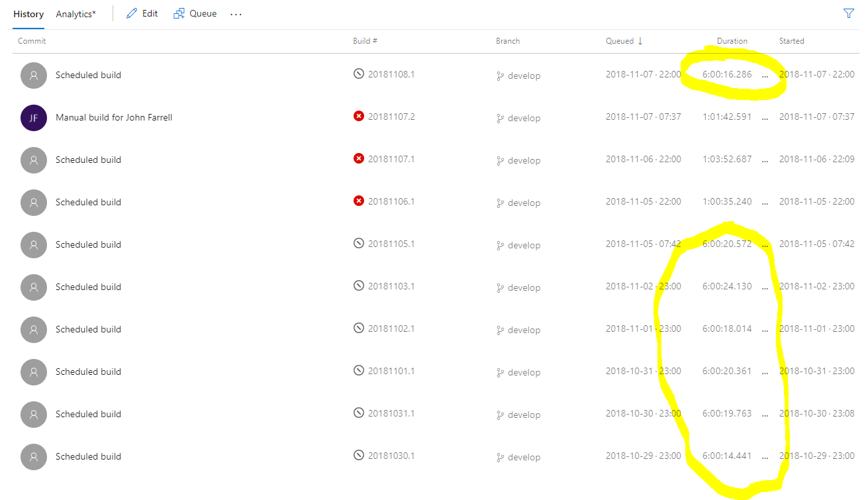868x500 pixels.
Task: Click avatar of build 20181031.1 row
Action: pyautogui.click(x=34, y=415)
